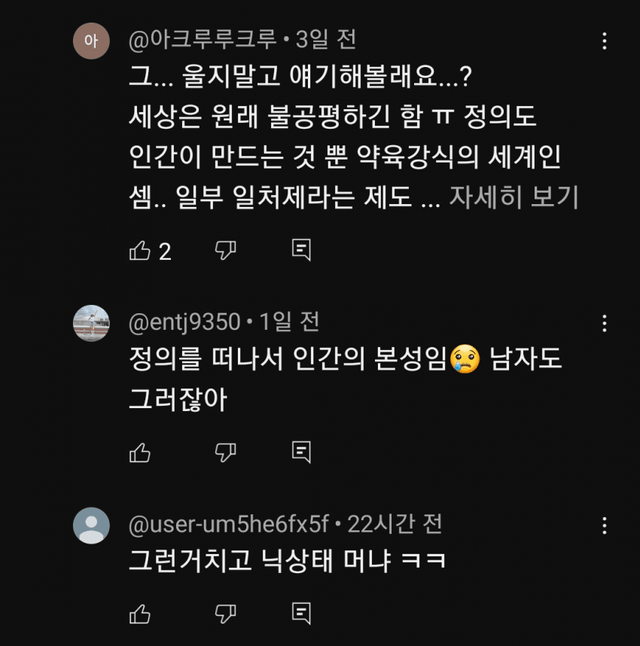Reply to the @user-um5he6fx5f comment
This screenshot has height=646, width=640.
[x=301, y=613]
